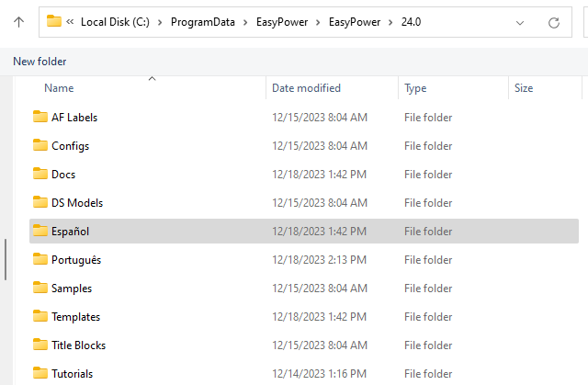
Task: Sort by Date modified column
Action: pyautogui.click(x=306, y=88)
